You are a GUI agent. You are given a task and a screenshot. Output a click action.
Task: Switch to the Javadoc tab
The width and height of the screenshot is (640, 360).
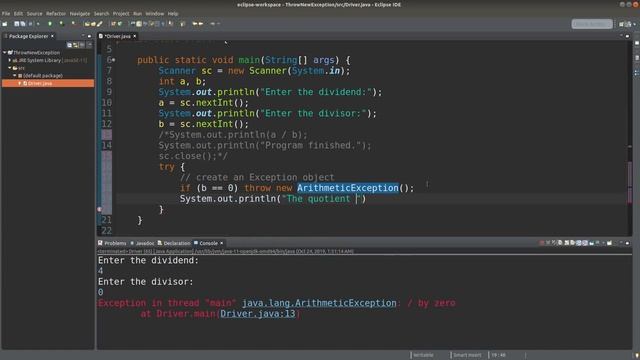pyautogui.click(x=142, y=243)
